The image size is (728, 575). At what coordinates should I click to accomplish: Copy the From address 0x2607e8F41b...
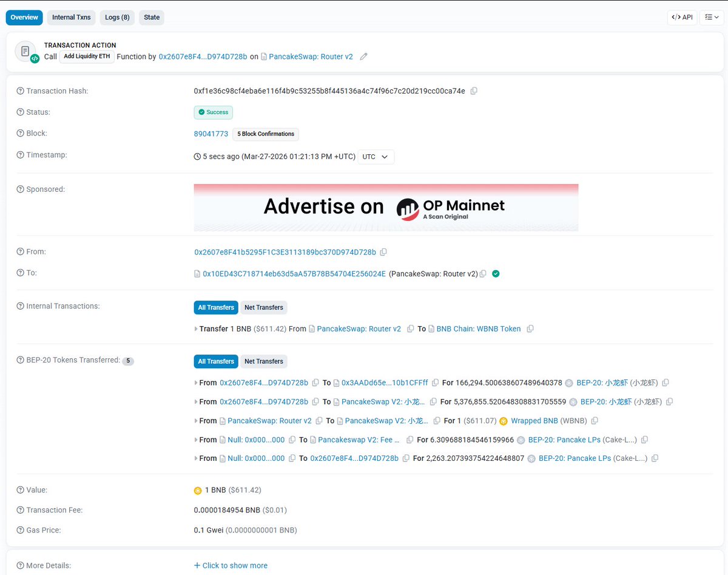[x=383, y=252]
